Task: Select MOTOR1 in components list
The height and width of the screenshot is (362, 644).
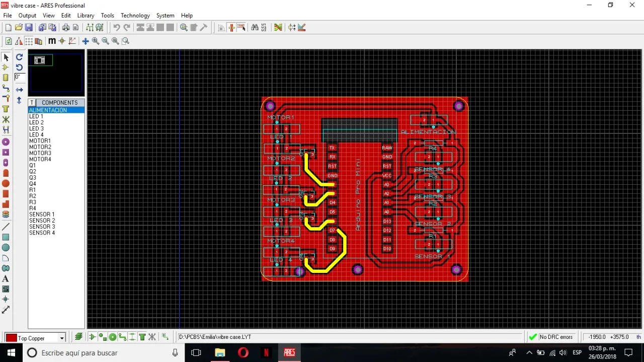Action: 56,141
